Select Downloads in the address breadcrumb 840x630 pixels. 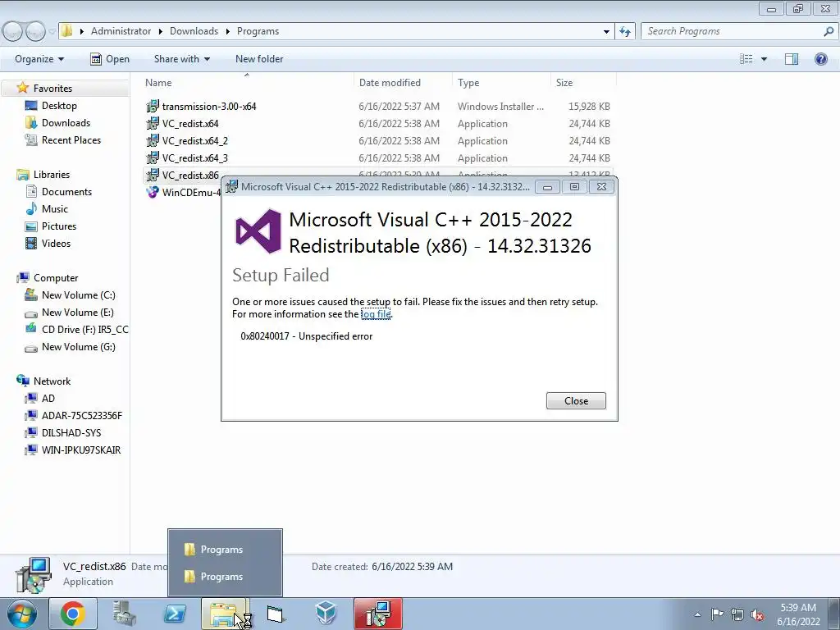194,31
